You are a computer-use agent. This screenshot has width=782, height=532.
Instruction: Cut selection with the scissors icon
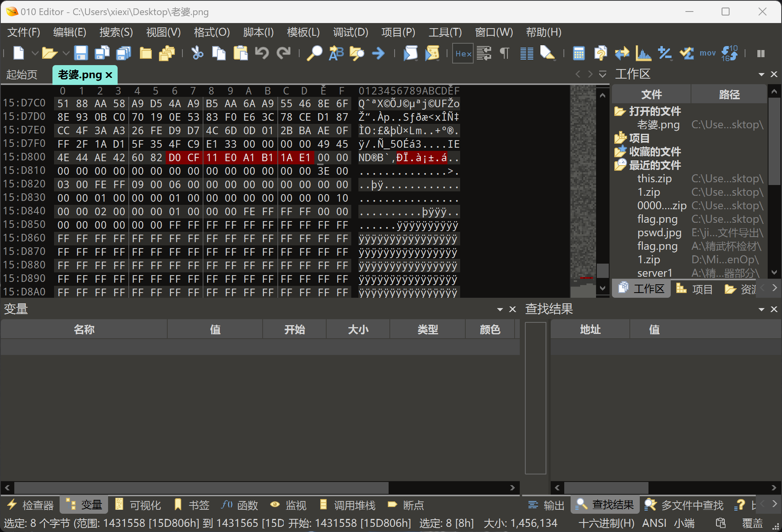(x=197, y=53)
